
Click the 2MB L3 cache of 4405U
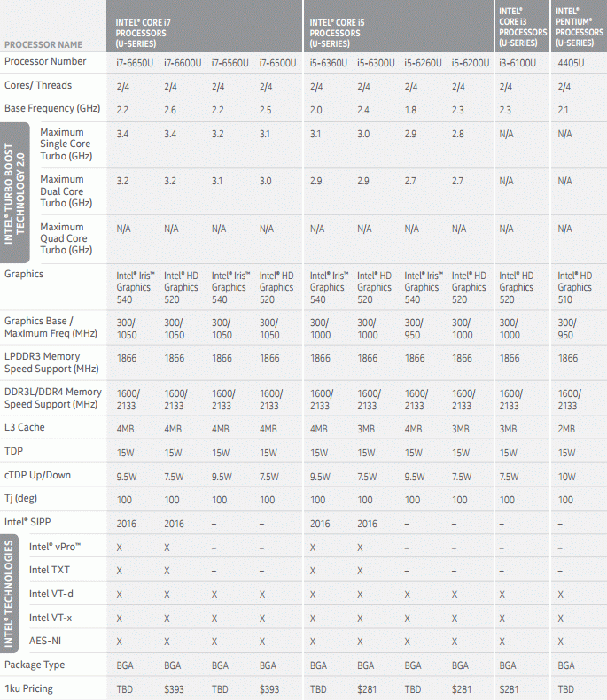coord(566,429)
